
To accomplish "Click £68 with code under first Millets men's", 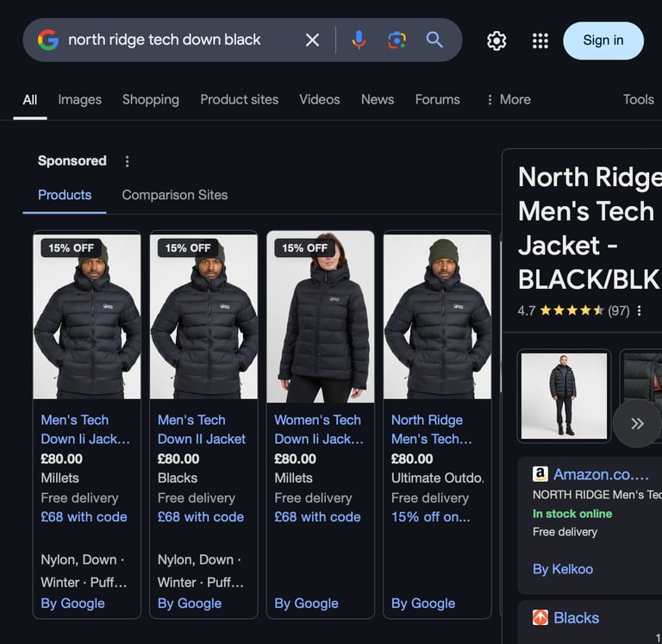I will click(84, 517).
